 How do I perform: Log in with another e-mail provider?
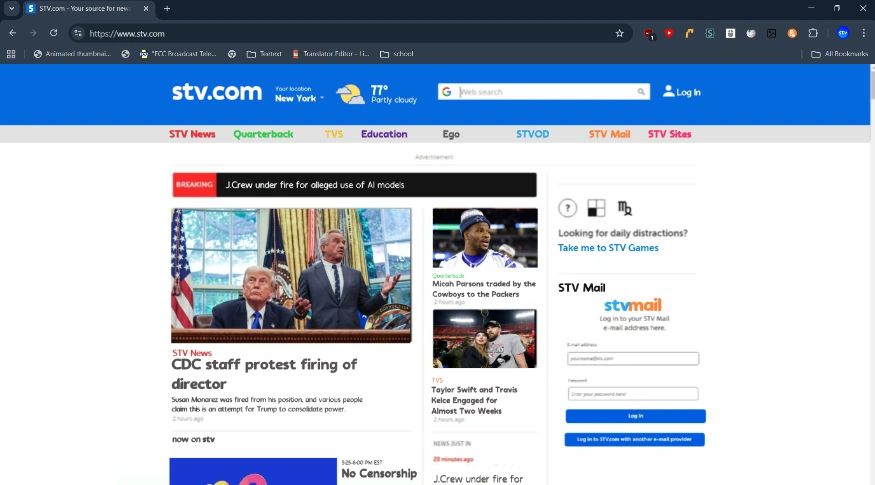point(634,439)
